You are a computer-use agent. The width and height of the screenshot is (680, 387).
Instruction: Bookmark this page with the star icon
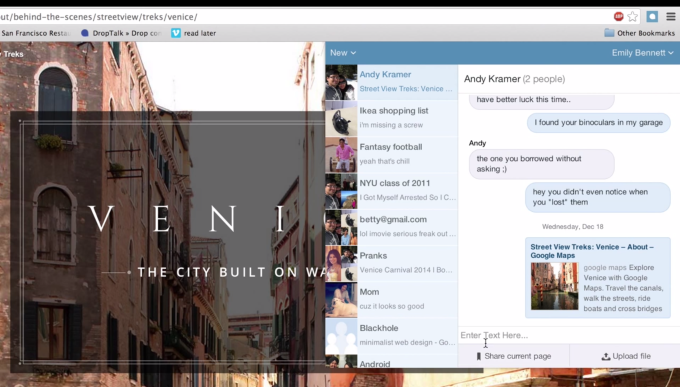click(x=633, y=16)
